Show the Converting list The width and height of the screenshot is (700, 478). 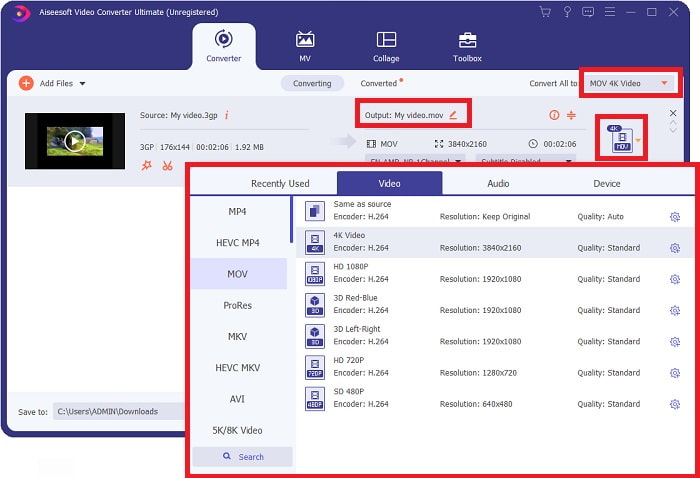(312, 83)
